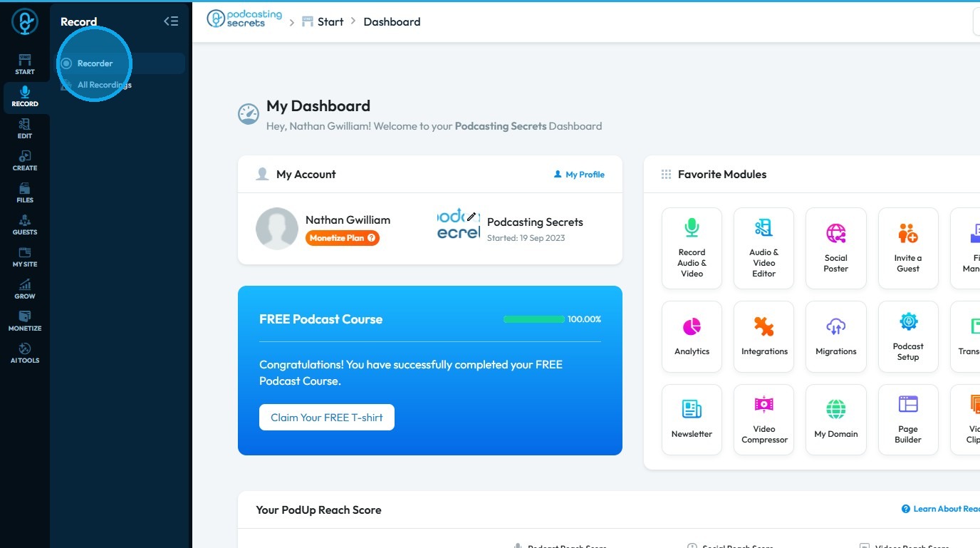Viewport: 980px width, 548px height.
Task: Click the My Dashboard gauge icon
Action: (x=248, y=114)
